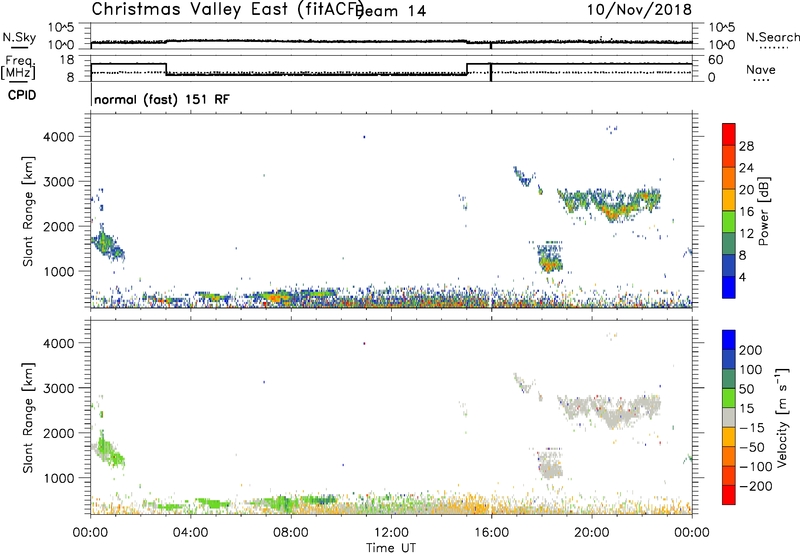Click the gray velocity band near 2500 km at 21:00

point(612,412)
